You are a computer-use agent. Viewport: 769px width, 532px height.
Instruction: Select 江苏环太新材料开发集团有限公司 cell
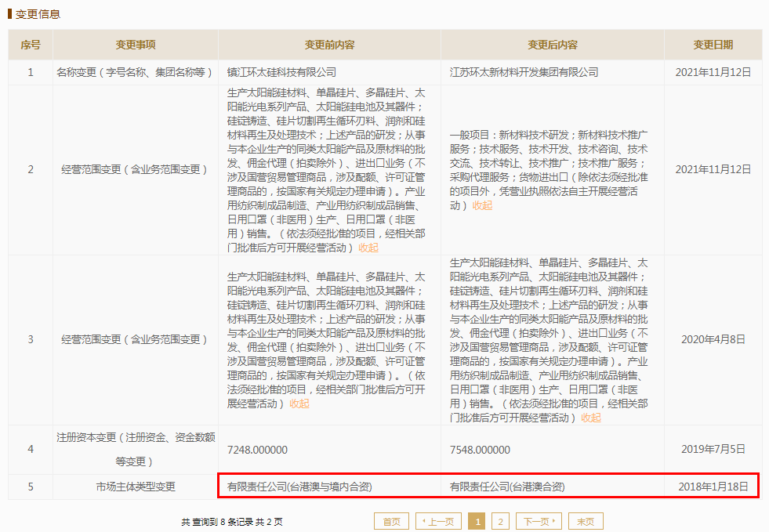tap(552, 73)
